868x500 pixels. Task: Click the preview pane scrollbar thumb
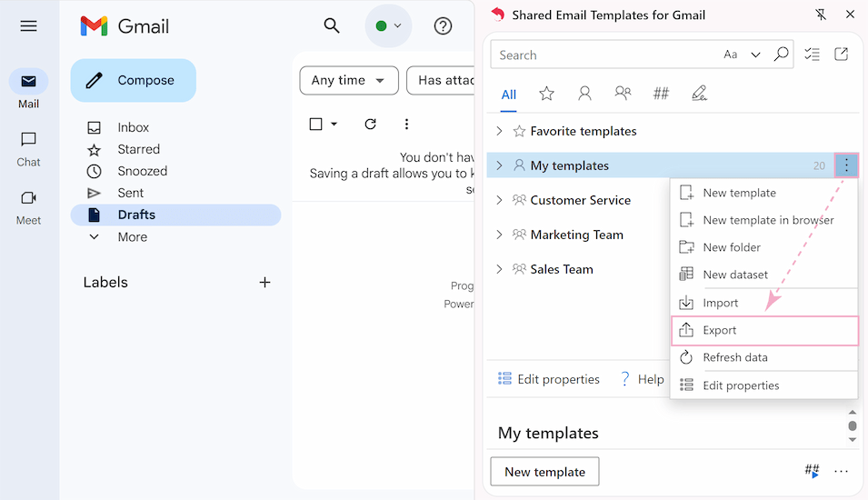coord(853,425)
